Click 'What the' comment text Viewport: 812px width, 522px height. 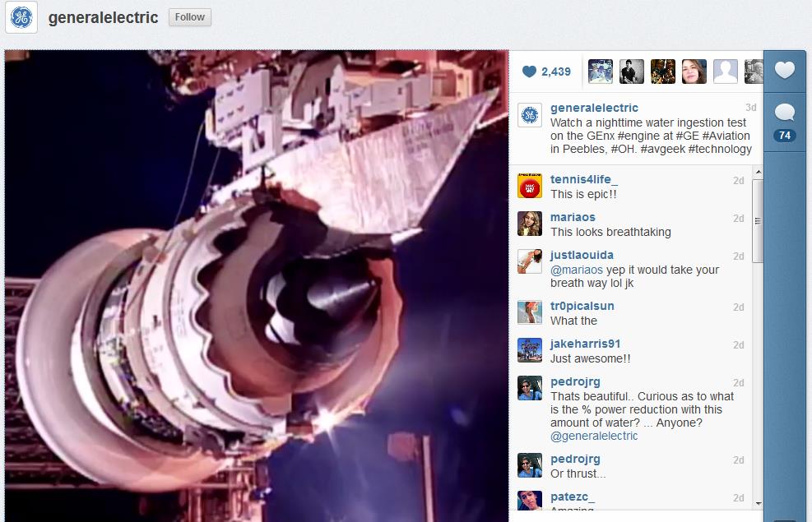573,321
